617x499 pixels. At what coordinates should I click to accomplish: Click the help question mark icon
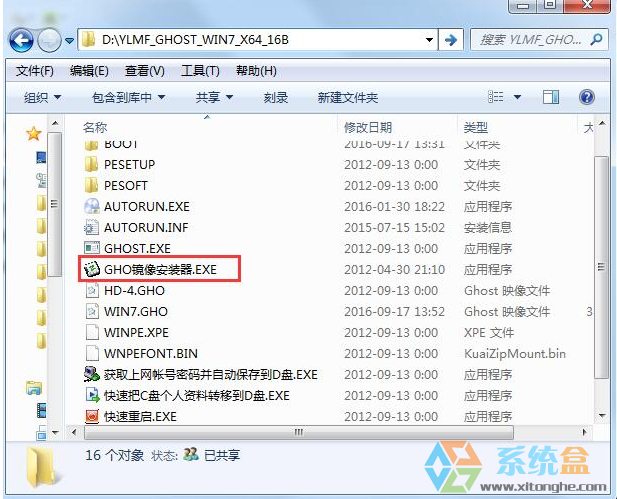pyautogui.click(x=586, y=97)
